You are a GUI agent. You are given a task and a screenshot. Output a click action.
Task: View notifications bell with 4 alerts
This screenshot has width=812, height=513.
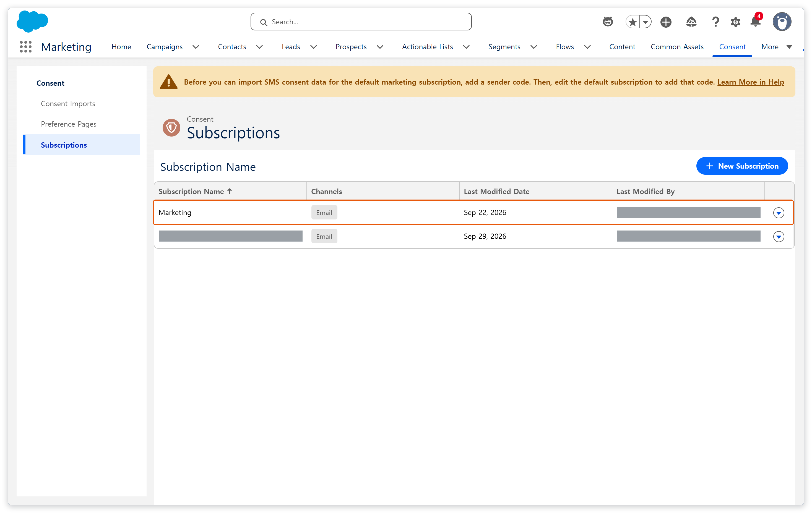pos(756,21)
